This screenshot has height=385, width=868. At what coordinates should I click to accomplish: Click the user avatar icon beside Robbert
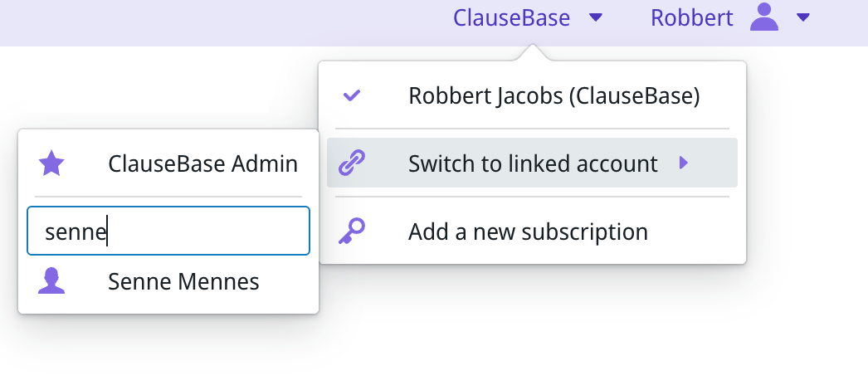[763, 17]
